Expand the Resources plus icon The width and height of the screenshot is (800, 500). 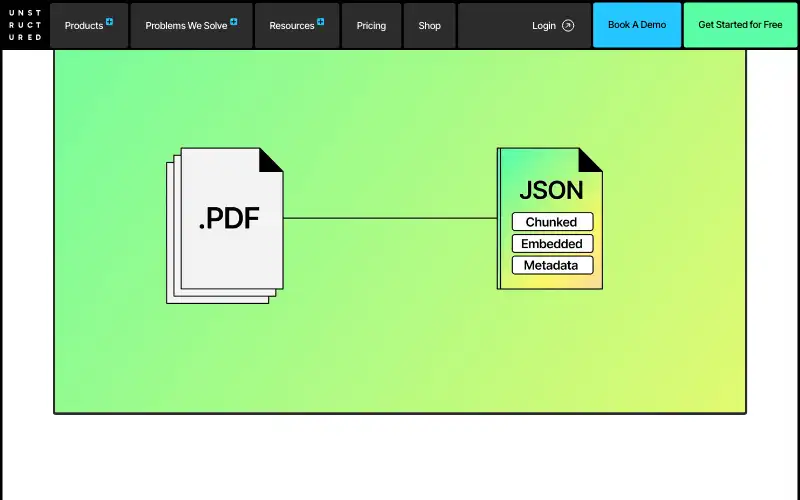click(320, 21)
